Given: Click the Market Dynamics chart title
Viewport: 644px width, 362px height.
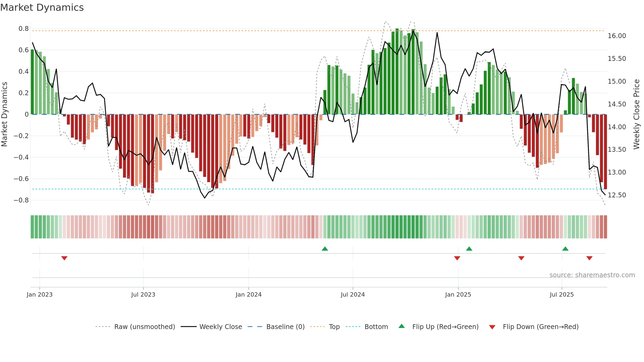Looking at the screenshot, I should (x=42, y=8).
